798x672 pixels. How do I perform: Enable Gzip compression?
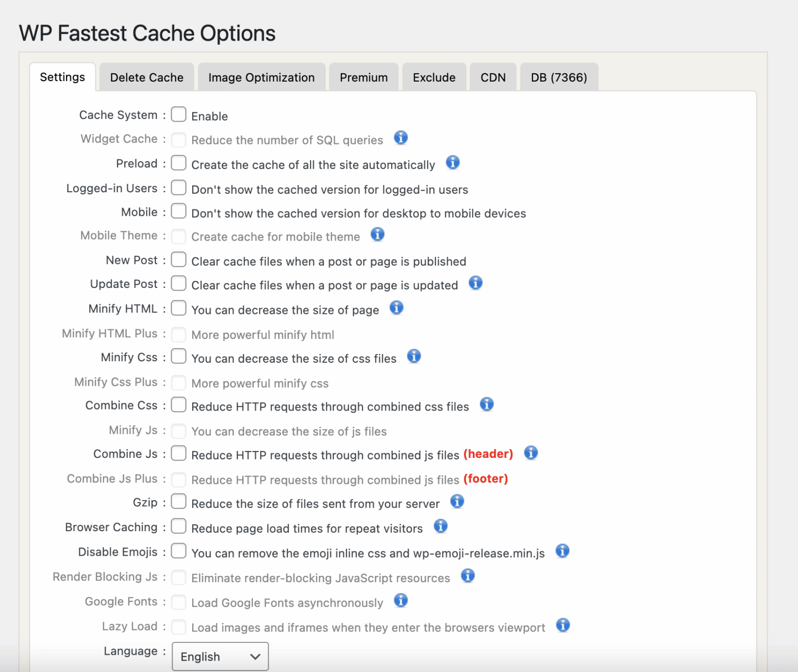pyautogui.click(x=178, y=502)
